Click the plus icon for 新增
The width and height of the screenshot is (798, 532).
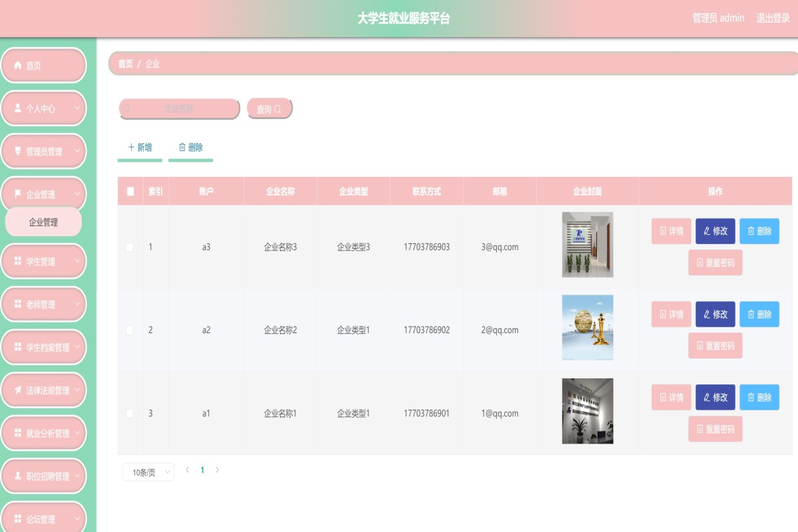pos(131,148)
